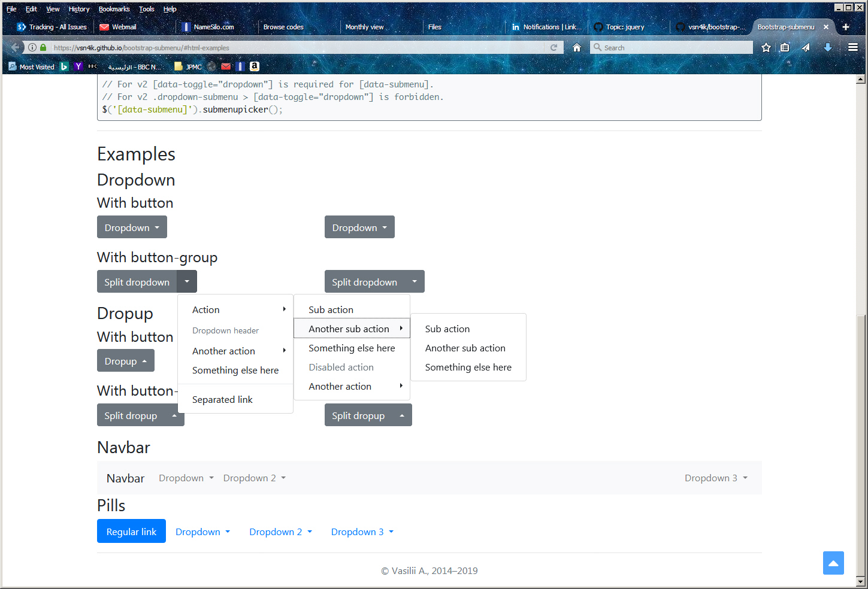The image size is (868, 589).
Task: Click the Regular link pill
Action: [x=131, y=532]
